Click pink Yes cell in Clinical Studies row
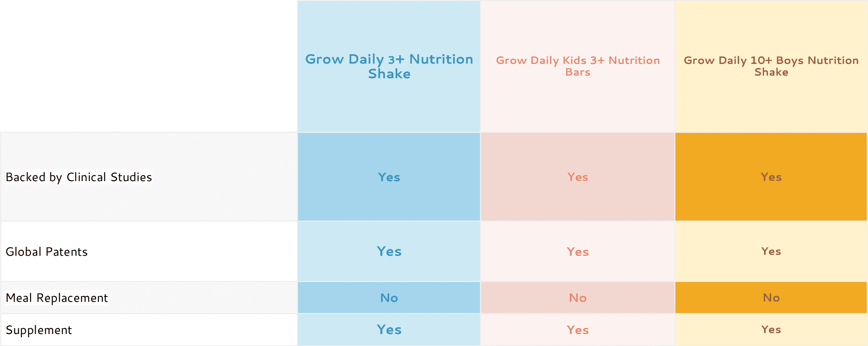Viewport: 868px width, 346px height. pos(578,177)
